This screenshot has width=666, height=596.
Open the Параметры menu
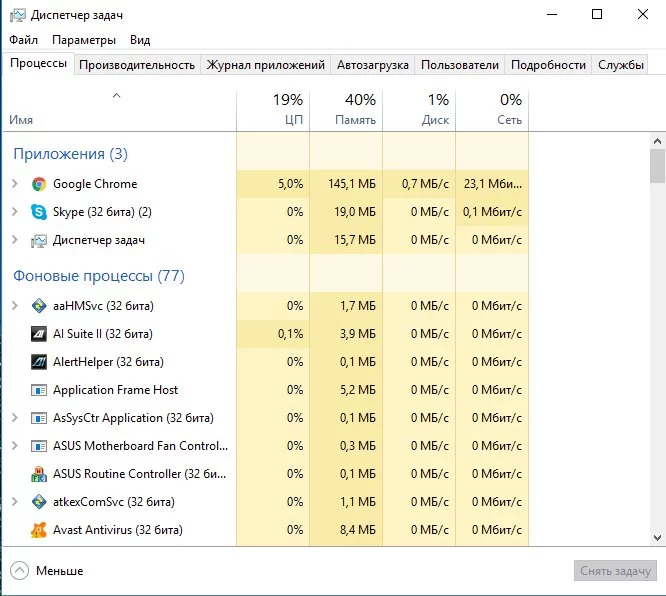pyautogui.click(x=84, y=40)
